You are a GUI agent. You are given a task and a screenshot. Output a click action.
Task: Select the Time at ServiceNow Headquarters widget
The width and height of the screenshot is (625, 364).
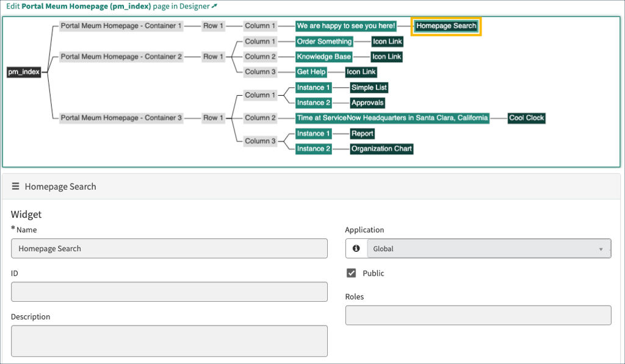(x=392, y=118)
